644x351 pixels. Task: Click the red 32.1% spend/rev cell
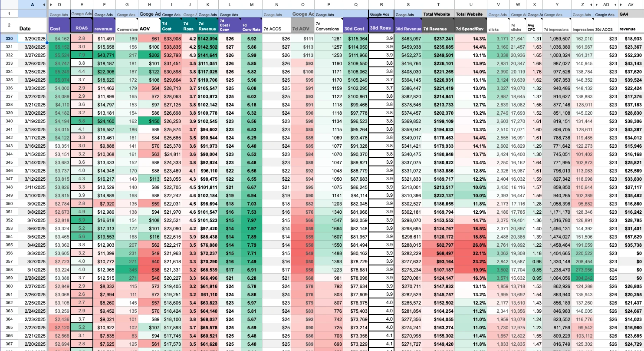pos(470,253)
